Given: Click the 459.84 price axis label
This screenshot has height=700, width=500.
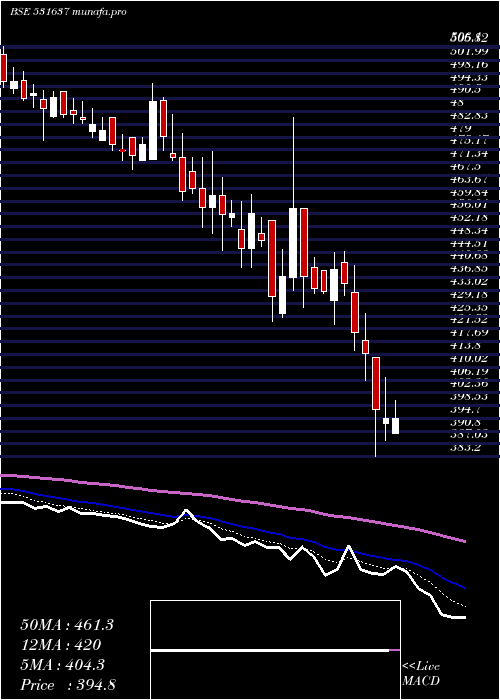Looking at the screenshot, I should (x=469, y=192).
